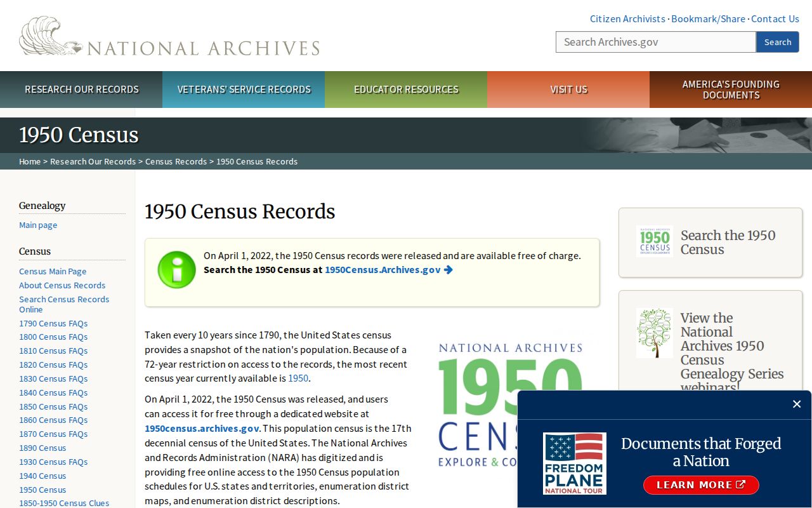Open the Research Our Records menu
Image resolution: width=812 pixels, height=508 pixels.
(x=81, y=90)
